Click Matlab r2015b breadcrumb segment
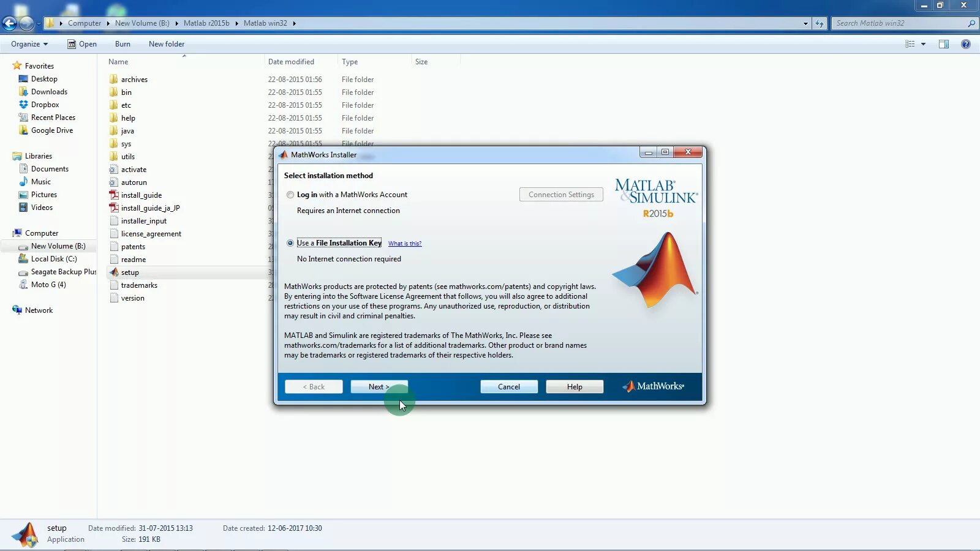The width and height of the screenshot is (980, 551). [206, 23]
